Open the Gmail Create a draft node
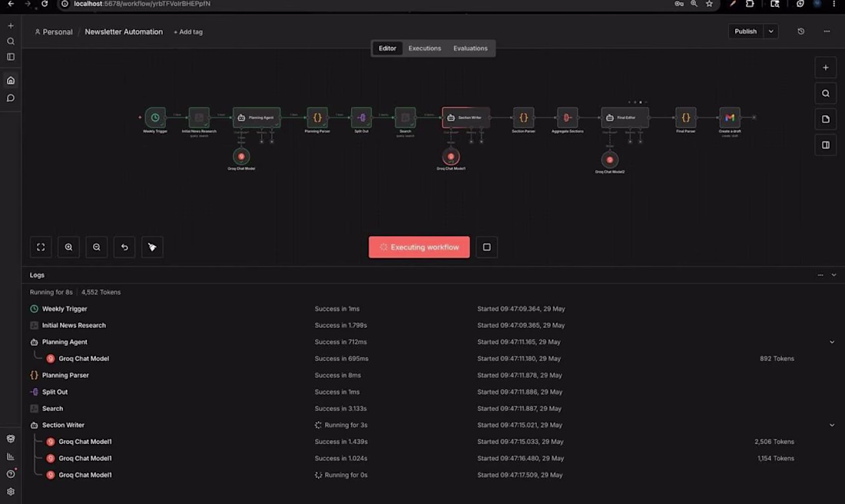Viewport: 845px width, 504px height. tap(730, 118)
